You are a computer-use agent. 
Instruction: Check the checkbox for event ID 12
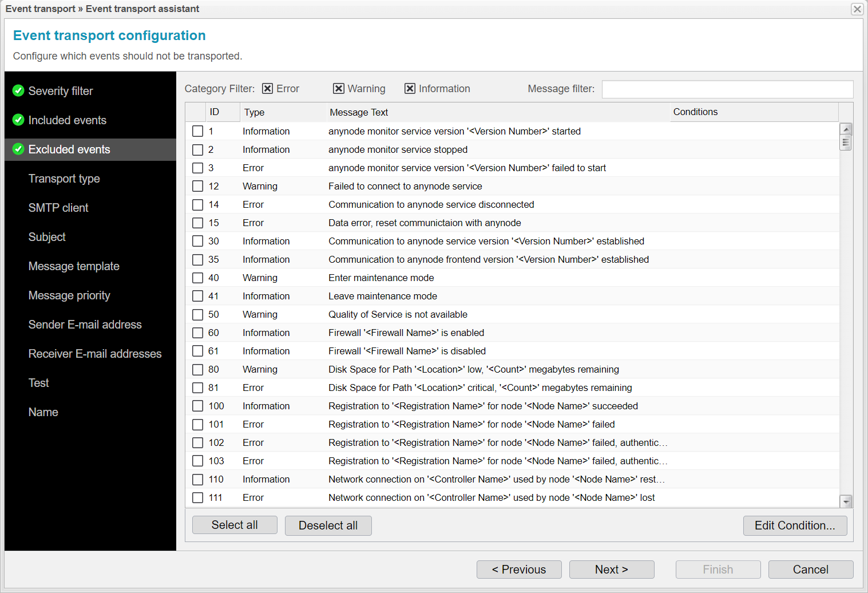tap(198, 186)
